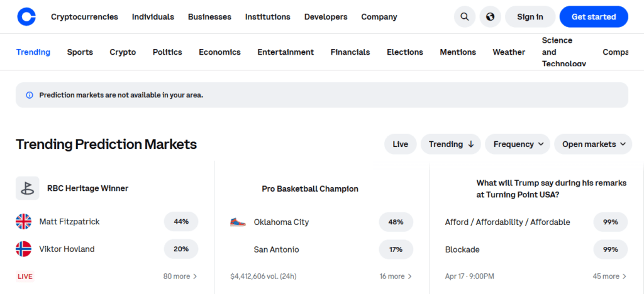
Task: Click the Coinbase logo icon
Action: [26, 17]
